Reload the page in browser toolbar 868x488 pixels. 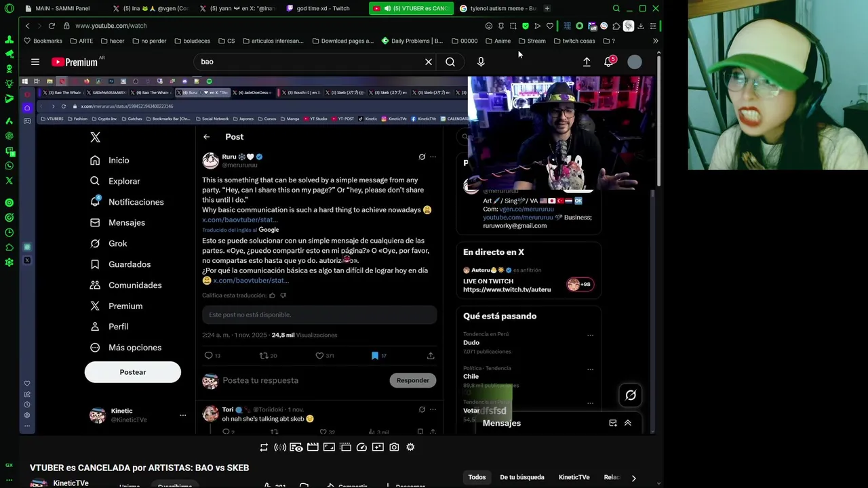(x=52, y=26)
